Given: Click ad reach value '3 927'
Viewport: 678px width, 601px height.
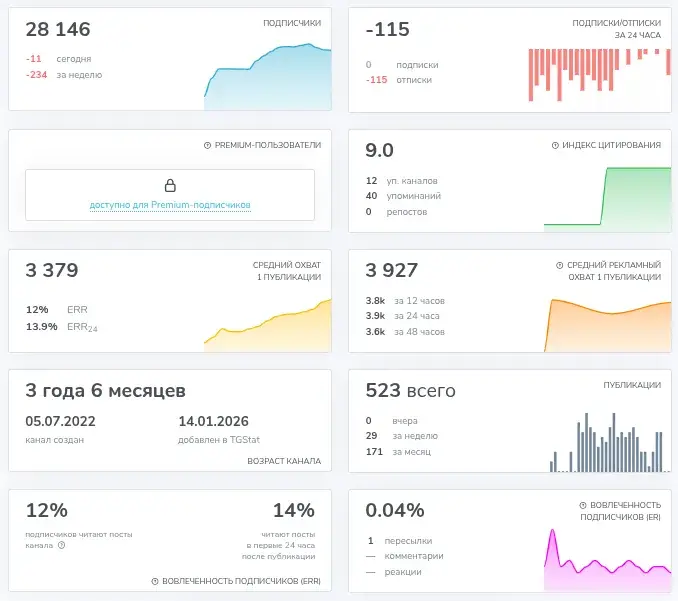Looking at the screenshot, I should click(x=391, y=270).
